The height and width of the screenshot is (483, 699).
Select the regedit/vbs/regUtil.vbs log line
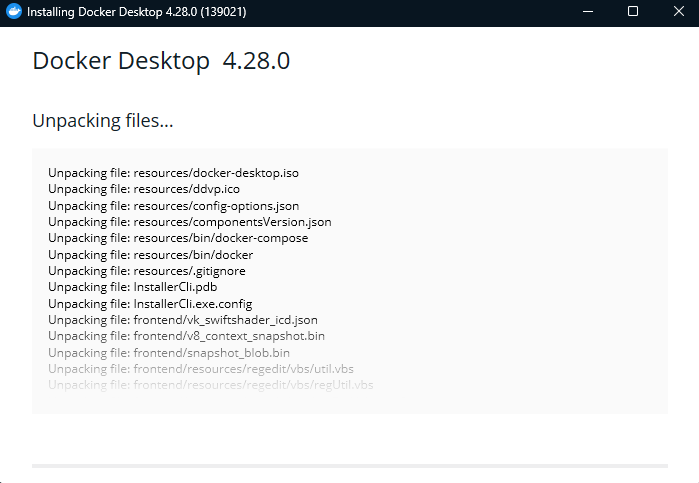210,385
